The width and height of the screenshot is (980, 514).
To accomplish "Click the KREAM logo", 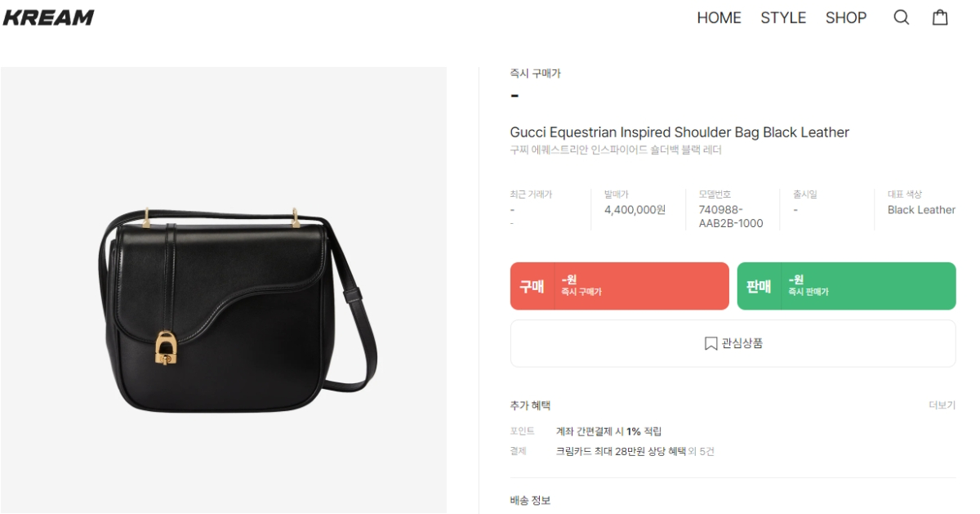I will pos(48,17).
